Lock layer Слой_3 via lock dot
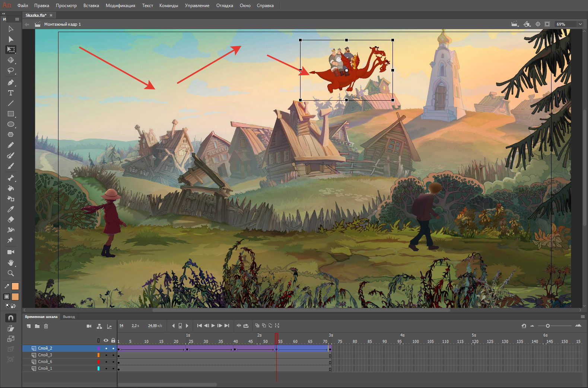The width and height of the screenshot is (588, 388). click(113, 355)
